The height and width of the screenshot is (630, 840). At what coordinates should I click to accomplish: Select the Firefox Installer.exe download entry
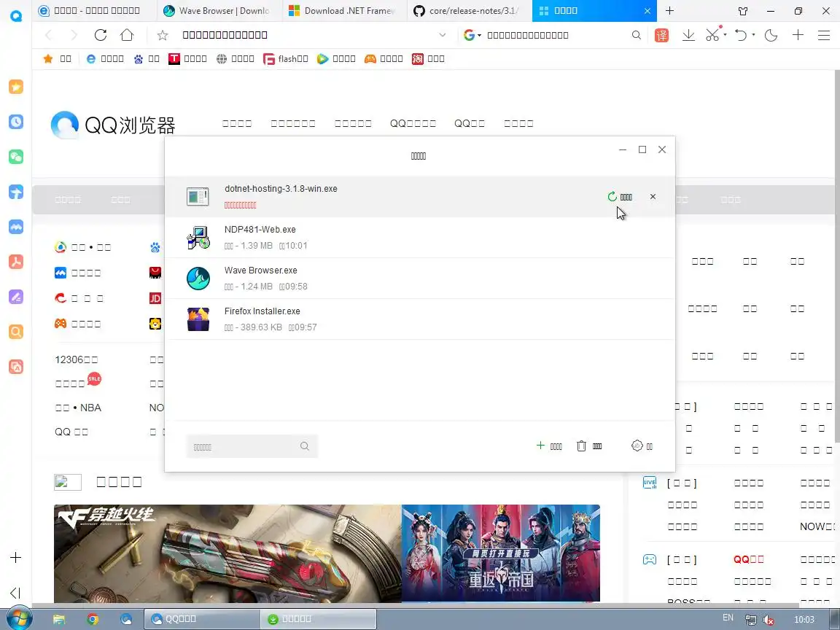click(419, 319)
